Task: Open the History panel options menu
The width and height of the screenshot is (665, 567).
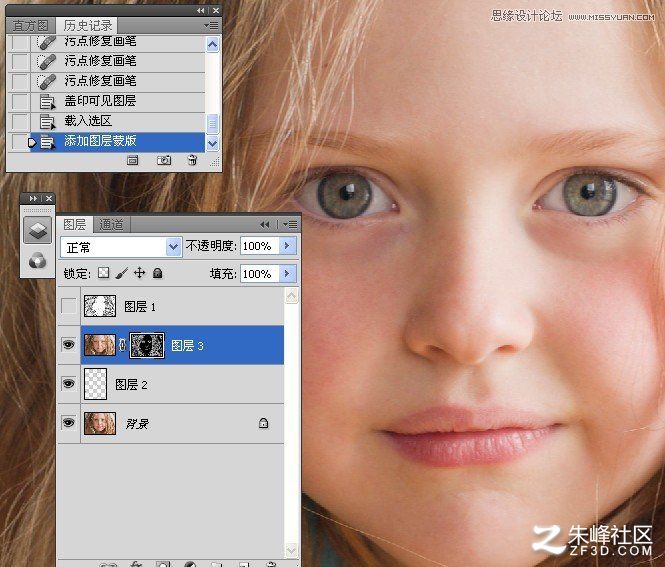Action: point(211,25)
